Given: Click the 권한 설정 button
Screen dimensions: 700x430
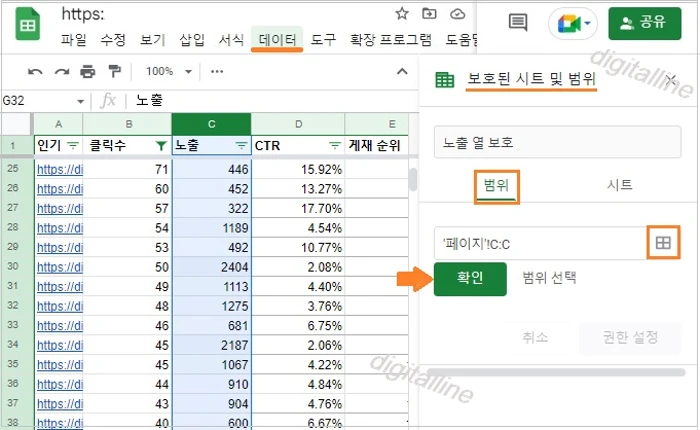Looking at the screenshot, I should pyautogui.click(x=630, y=338).
